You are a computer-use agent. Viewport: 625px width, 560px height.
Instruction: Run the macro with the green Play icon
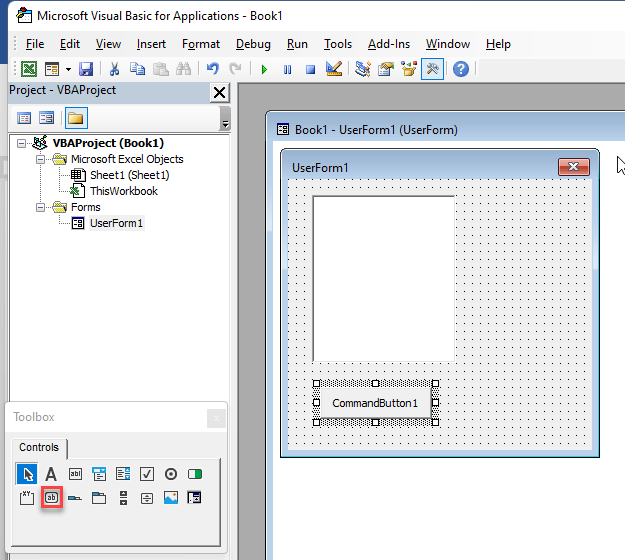click(x=264, y=70)
